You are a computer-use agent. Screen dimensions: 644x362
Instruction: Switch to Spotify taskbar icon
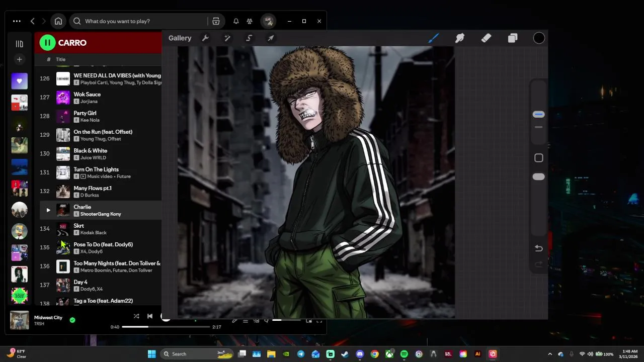[x=404, y=354]
